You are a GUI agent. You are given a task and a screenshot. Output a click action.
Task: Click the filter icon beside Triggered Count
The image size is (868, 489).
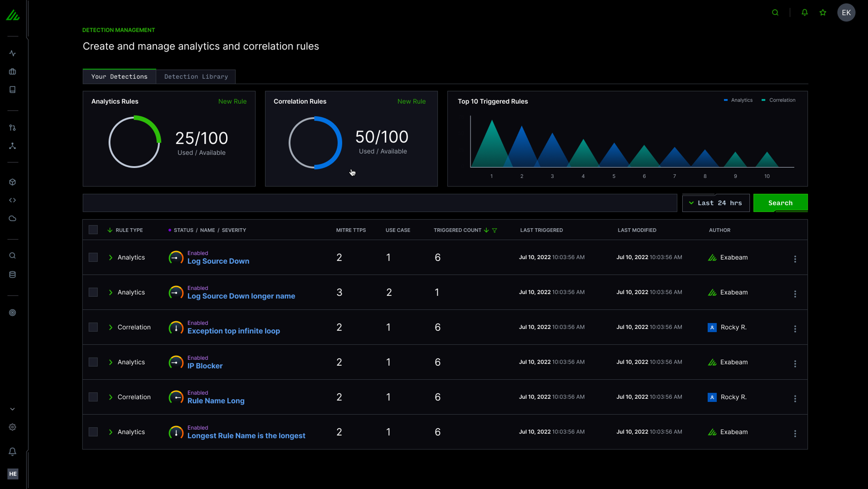[x=494, y=230]
